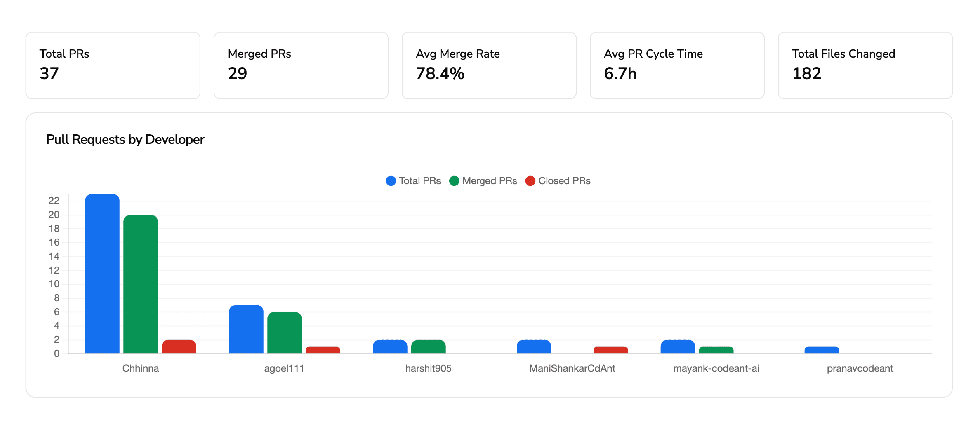This screenshot has height=421, width=980.
Task: Click Chhinna's red Closed PRs bar
Action: [x=179, y=347]
